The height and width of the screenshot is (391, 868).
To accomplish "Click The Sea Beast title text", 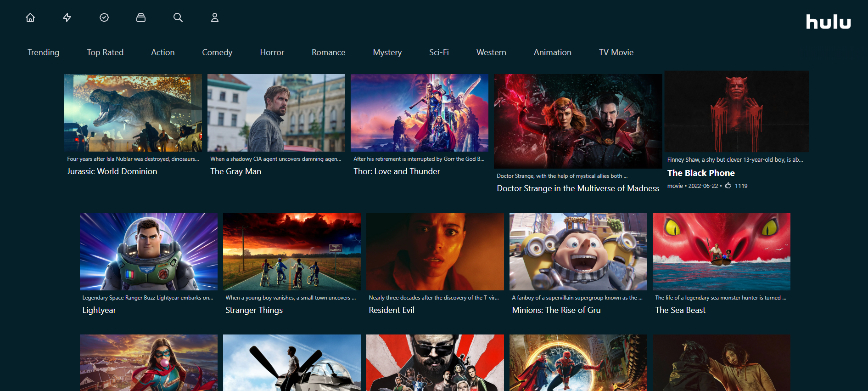I will 680,310.
